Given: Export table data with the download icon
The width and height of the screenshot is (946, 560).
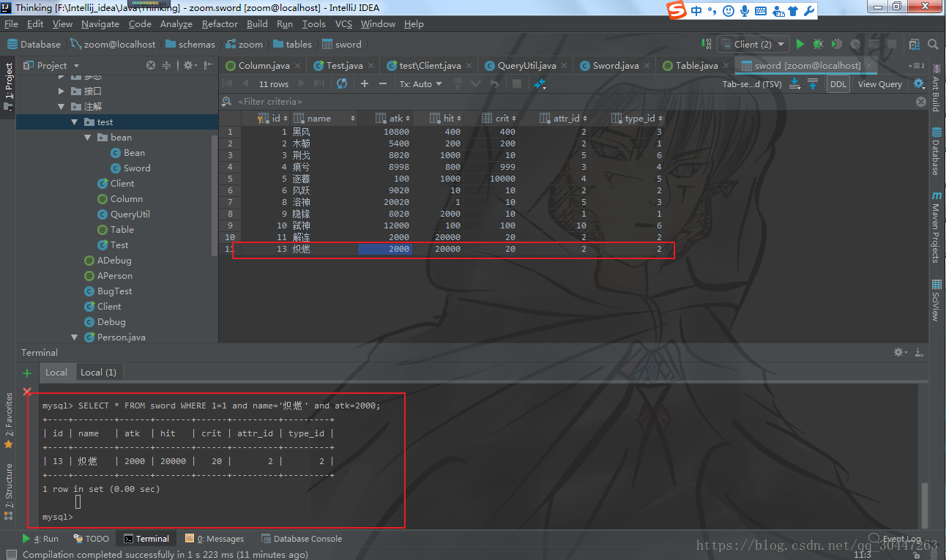Looking at the screenshot, I should pos(795,84).
